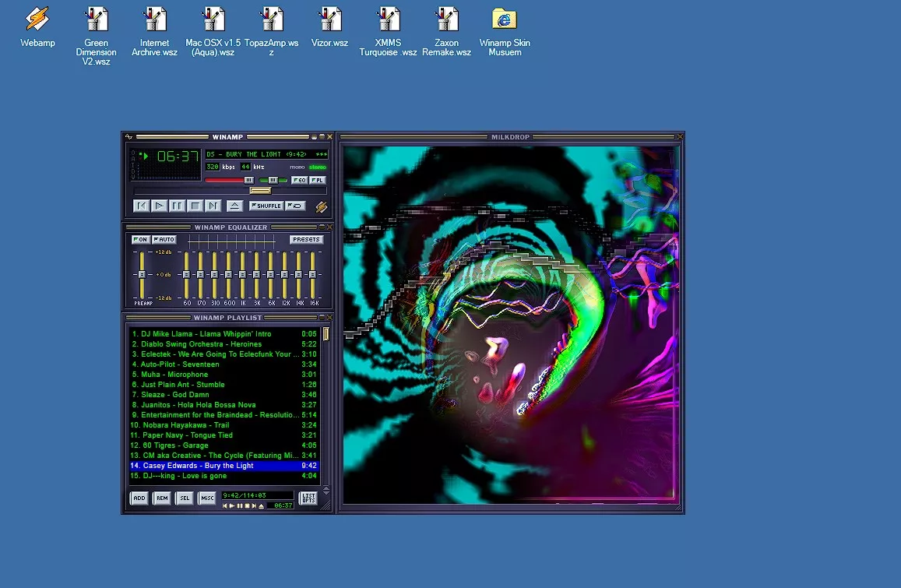The width and height of the screenshot is (901, 588).
Task: Go to previous track in Winamp main window
Action: point(142,205)
